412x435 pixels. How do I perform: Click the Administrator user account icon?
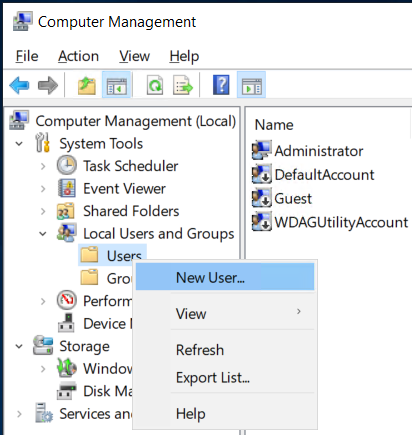262,150
